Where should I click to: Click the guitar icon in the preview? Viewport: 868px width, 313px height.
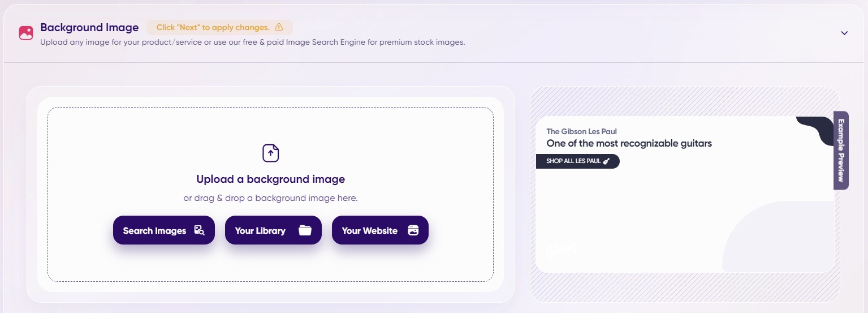coord(606,161)
